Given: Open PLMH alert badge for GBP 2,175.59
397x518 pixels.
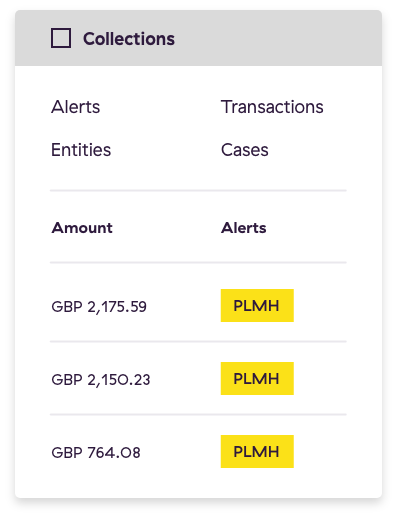Looking at the screenshot, I should [257, 305].
